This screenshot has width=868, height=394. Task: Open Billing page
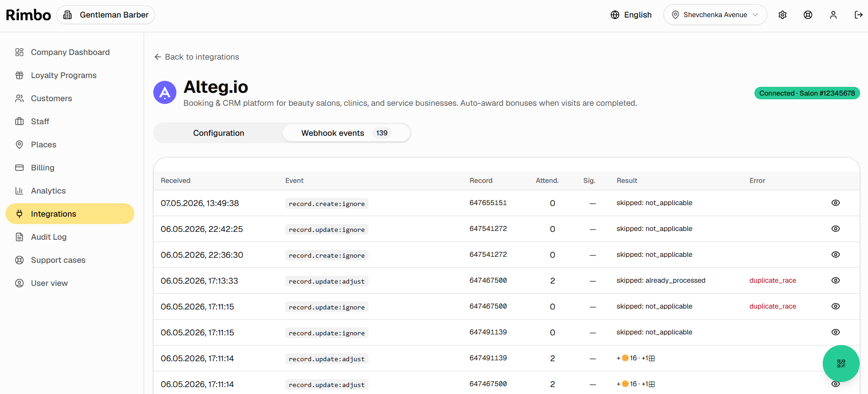(70, 168)
